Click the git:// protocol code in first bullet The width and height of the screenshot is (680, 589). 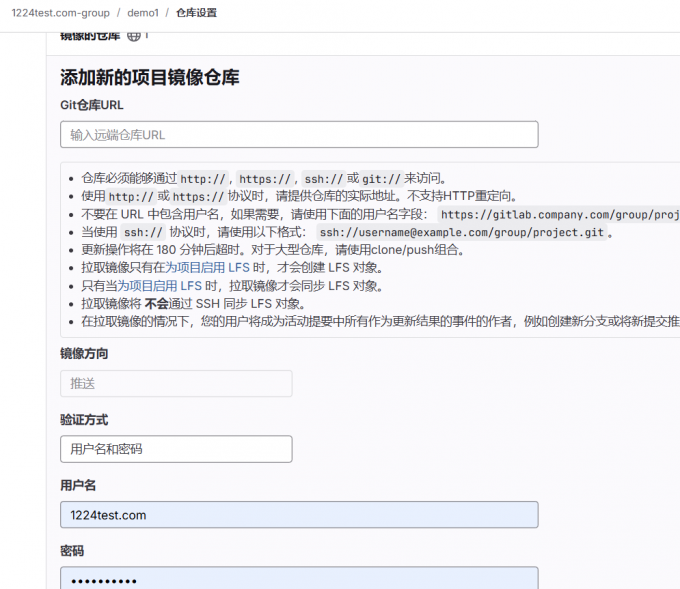[x=381, y=179]
